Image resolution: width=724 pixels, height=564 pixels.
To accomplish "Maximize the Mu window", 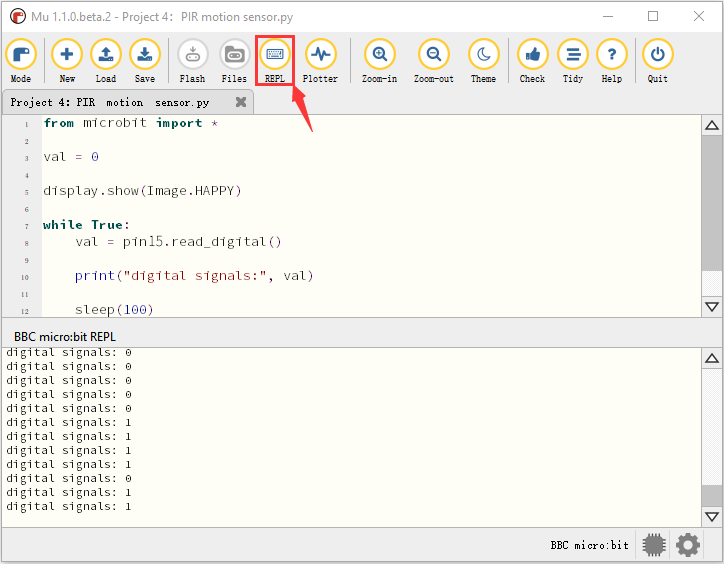I will [x=653, y=17].
